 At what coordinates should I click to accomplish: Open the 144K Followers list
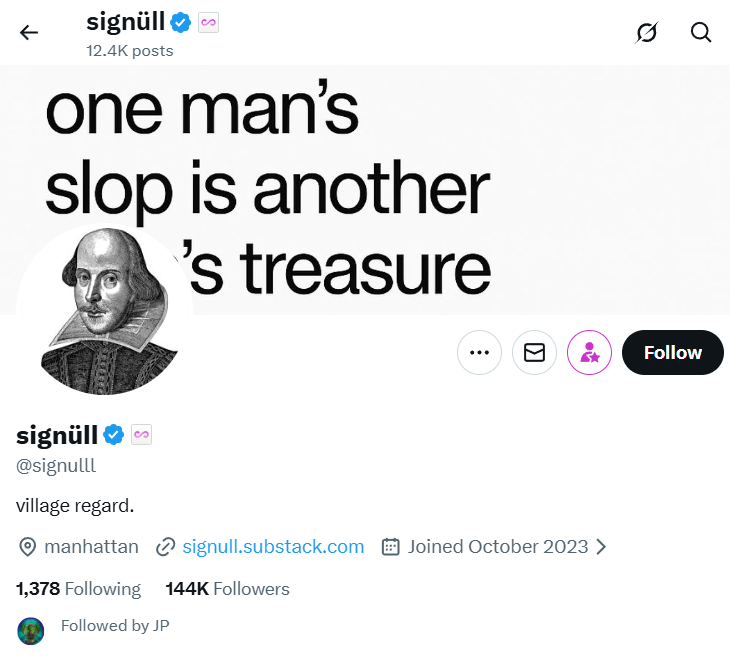227,589
